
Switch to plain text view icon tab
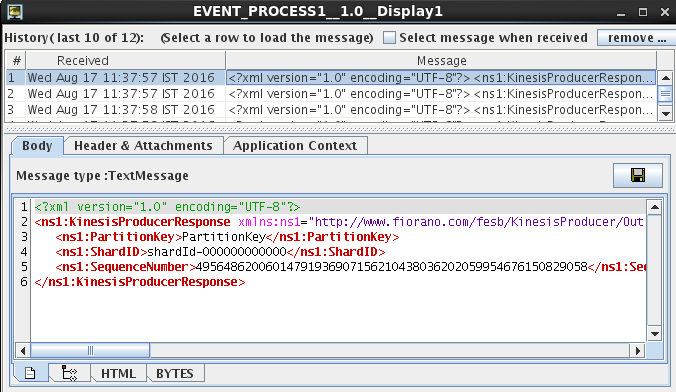click(30, 373)
